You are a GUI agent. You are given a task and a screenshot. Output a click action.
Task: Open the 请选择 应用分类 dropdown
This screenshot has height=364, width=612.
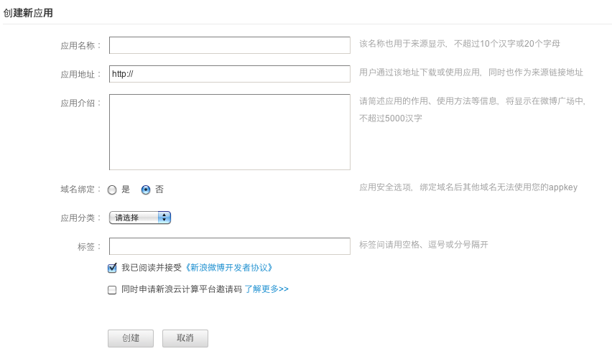pos(140,218)
